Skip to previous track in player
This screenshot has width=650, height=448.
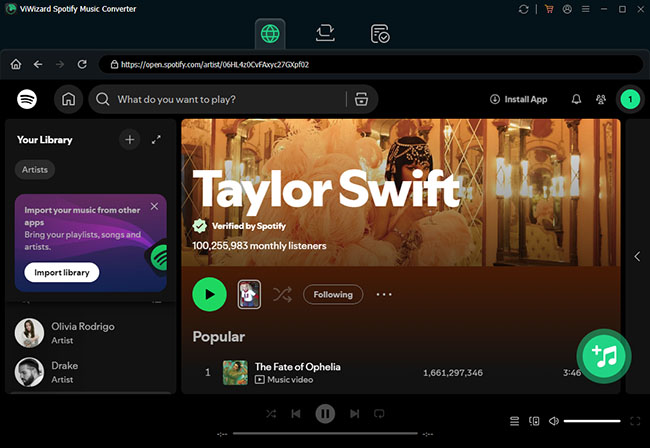pyautogui.click(x=296, y=414)
